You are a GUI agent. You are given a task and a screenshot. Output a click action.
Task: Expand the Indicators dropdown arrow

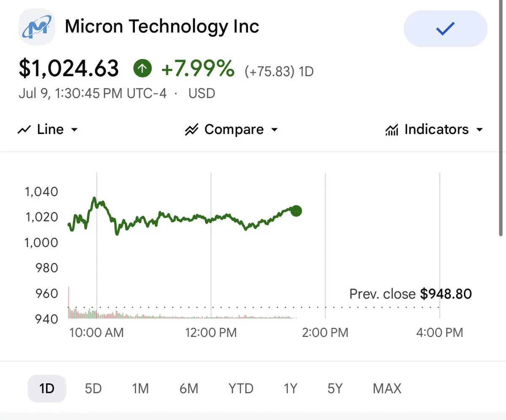coord(479,130)
